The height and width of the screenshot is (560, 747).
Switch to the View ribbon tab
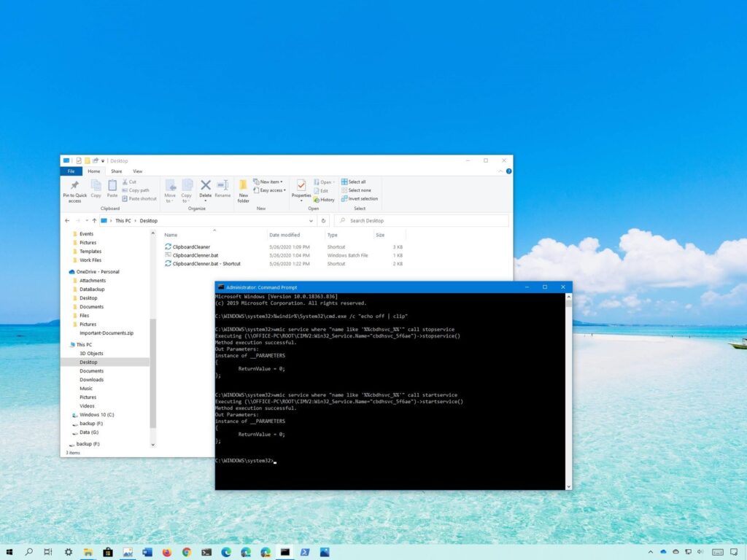tap(137, 171)
